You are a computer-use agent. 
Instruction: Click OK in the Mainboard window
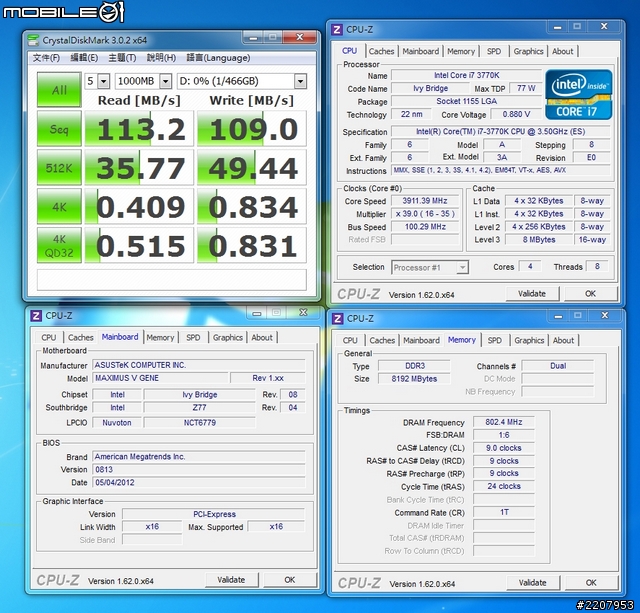point(289,580)
